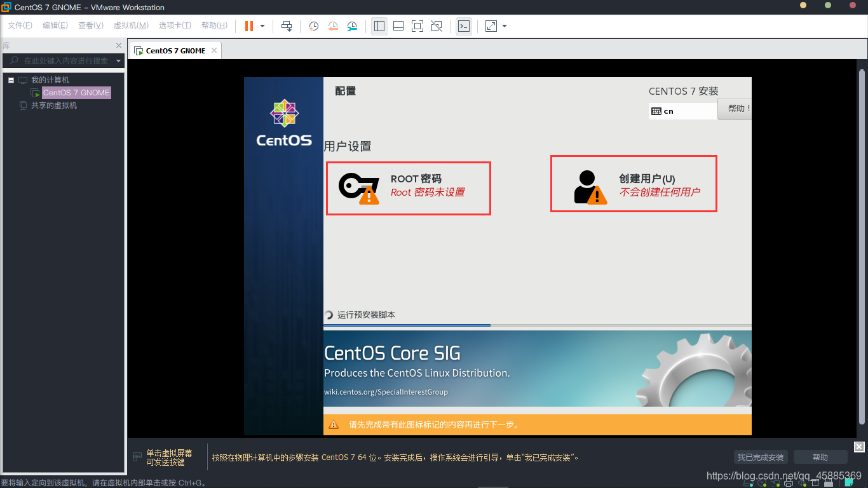Click the 运行预安装脚本 status text
868x488 pixels.
366,315
